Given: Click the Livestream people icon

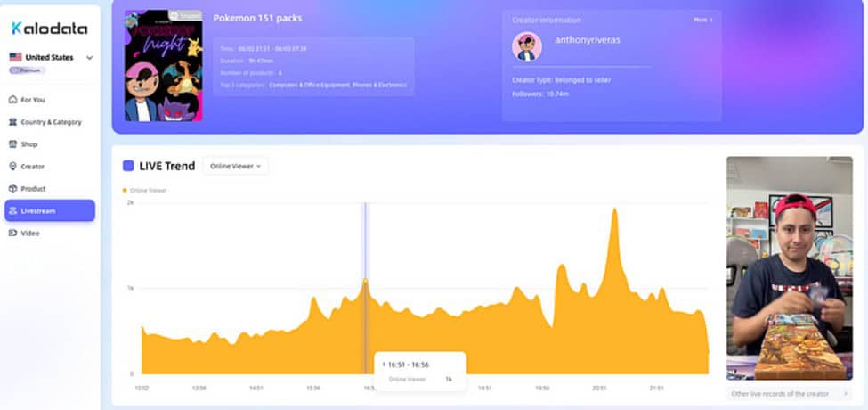Looking at the screenshot, I should (x=12, y=210).
